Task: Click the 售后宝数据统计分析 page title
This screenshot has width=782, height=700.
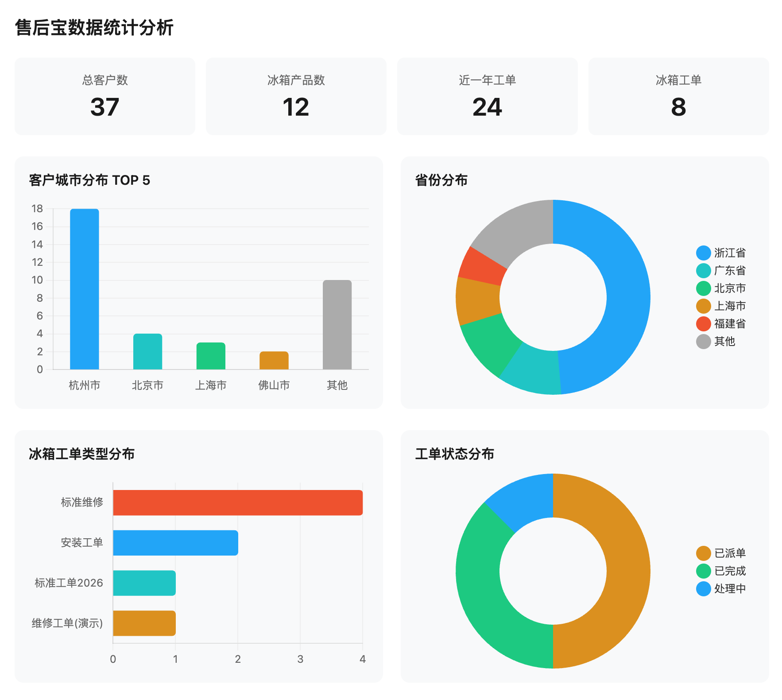Action: pyautogui.click(x=94, y=27)
